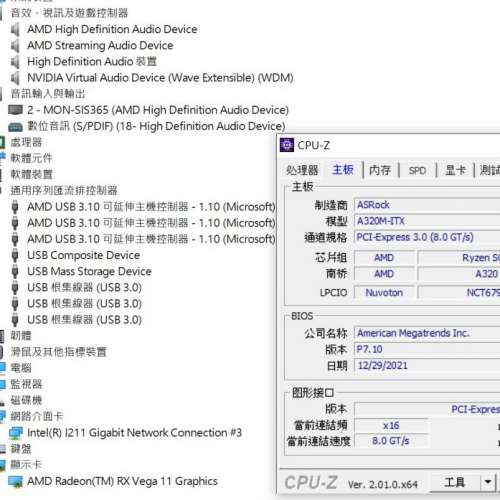Image resolution: width=500 pixels, height=500 pixels.
Task: Select NVIDIA Virtual Audio Device (Wave Extensible) entry
Action: pos(160,78)
